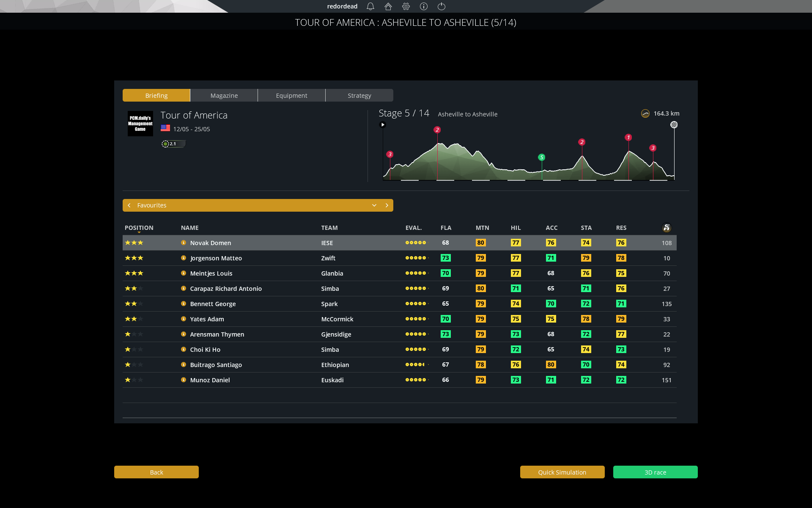
Task: Open the settings gear icon
Action: click(x=406, y=6)
